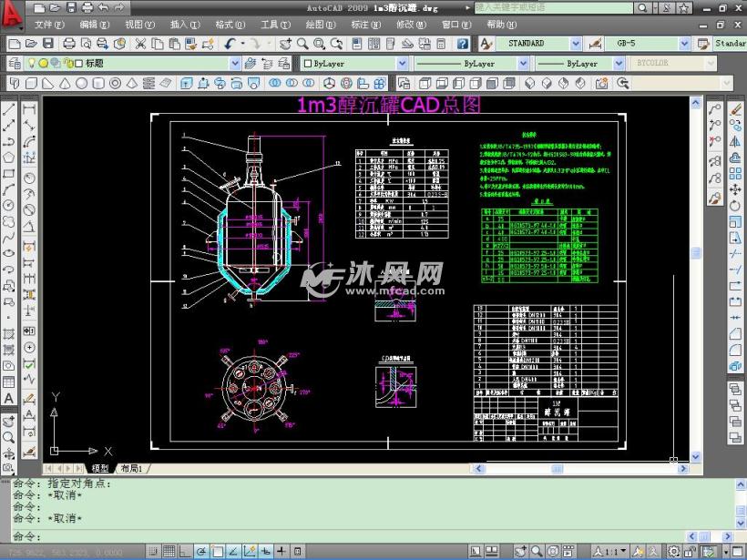Screen dimensions: 747x560
Task: Click the Help question mark icon
Action: 463,43
